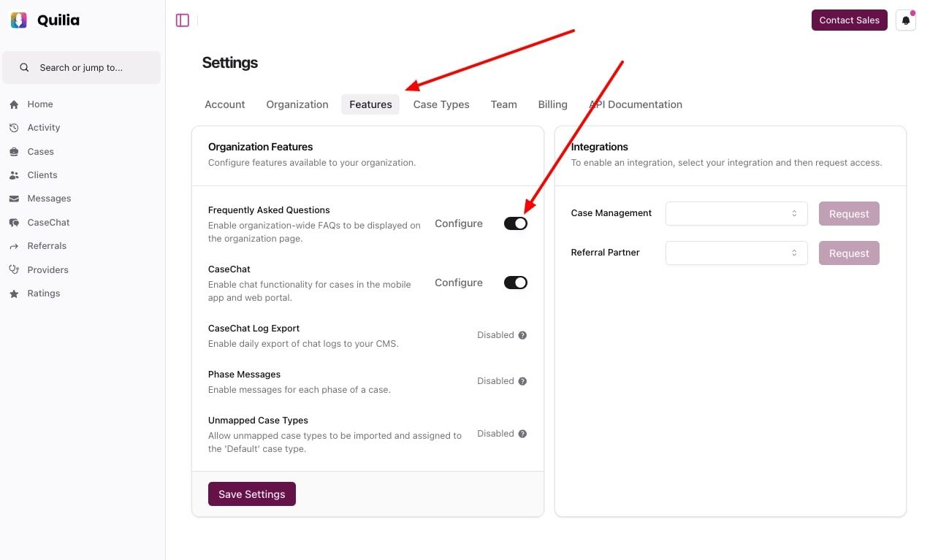Open Activity in the sidebar
Viewport: 930px width, 560px height.
[x=44, y=128]
